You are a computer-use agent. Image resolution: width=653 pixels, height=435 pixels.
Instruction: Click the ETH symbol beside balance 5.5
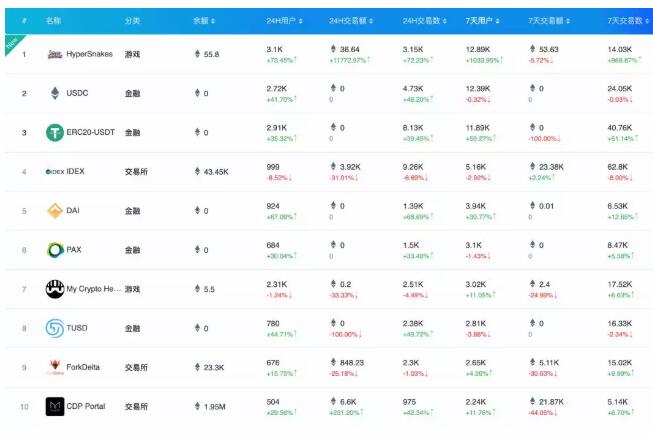[197, 288]
